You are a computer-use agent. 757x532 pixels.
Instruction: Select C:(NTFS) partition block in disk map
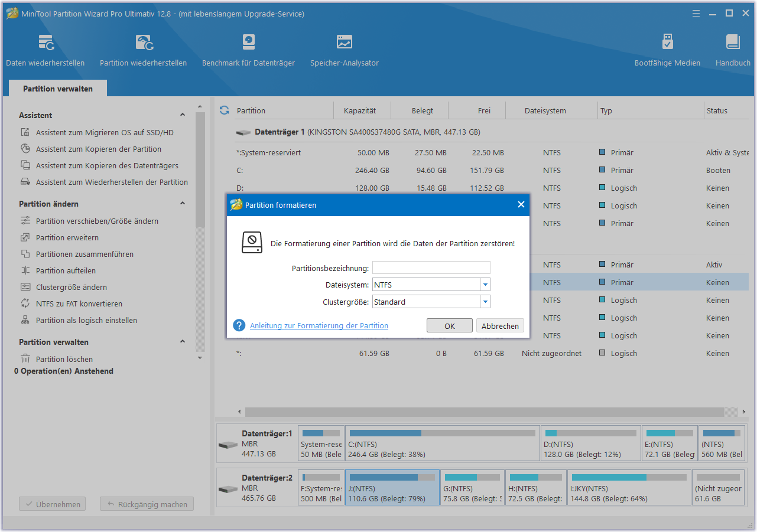442,443
